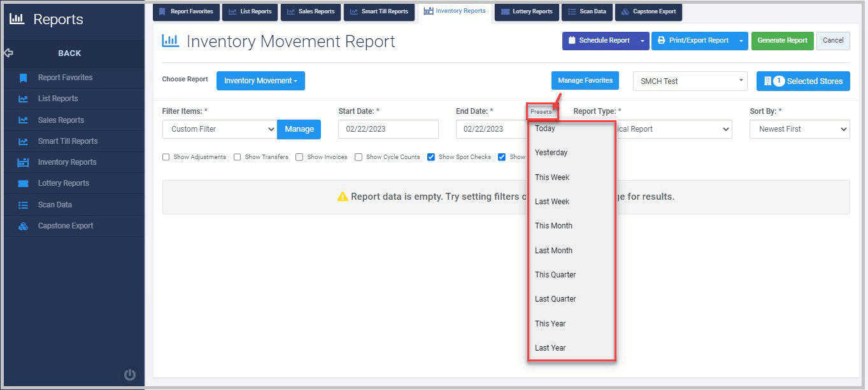Click the power icon at sidebar bottom
The height and width of the screenshot is (390, 868).
pyautogui.click(x=129, y=375)
